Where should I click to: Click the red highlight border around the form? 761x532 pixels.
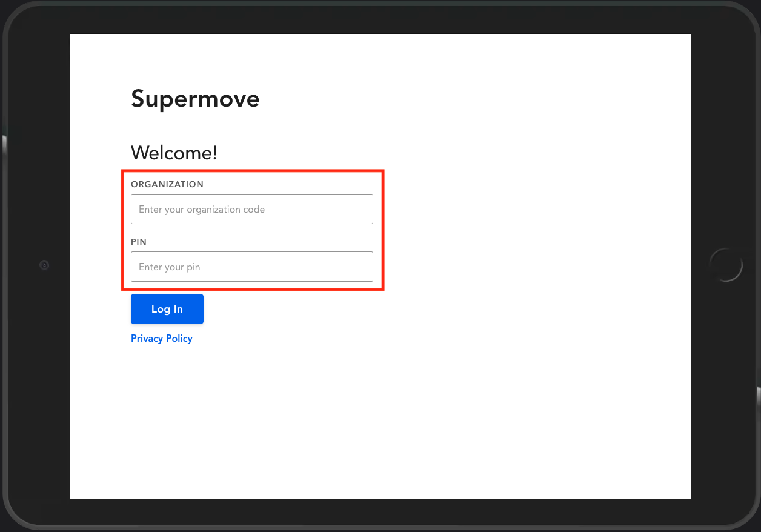pyautogui.click(x=383, y=230)
